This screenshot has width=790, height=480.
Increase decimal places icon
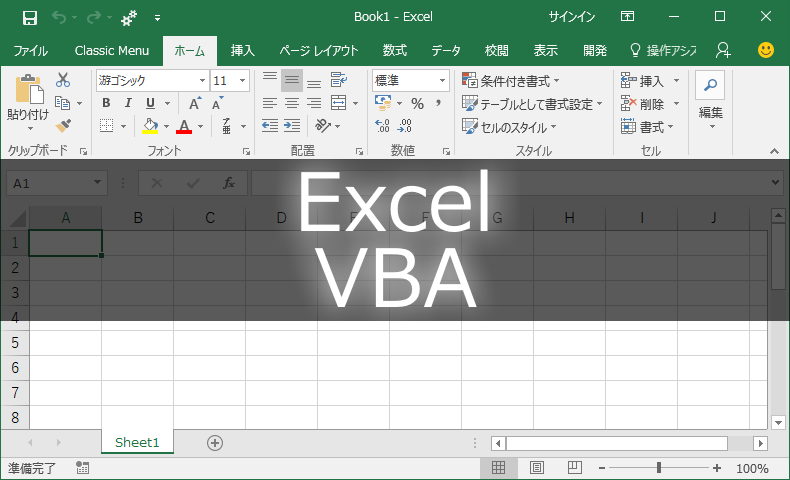point(382,125)
